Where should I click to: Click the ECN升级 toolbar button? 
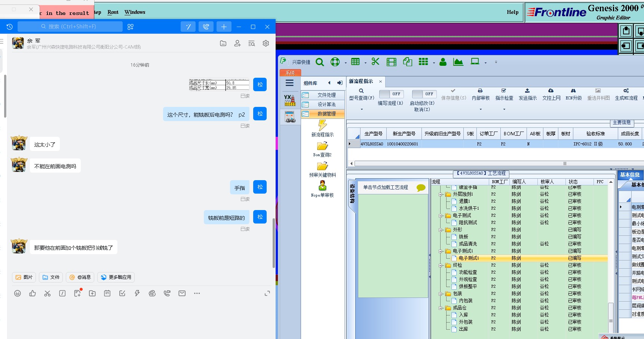point(574,95)
